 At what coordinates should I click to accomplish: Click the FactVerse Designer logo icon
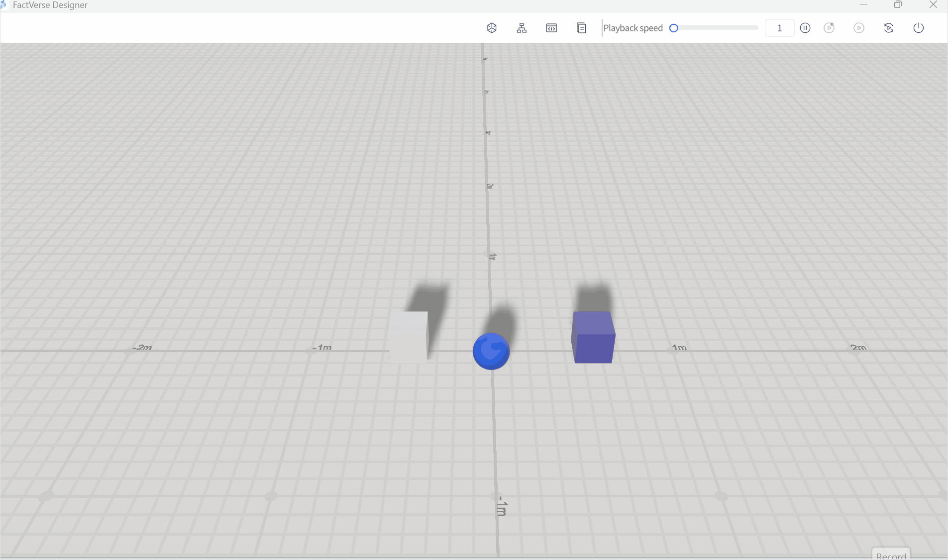pyautogui.click(x=4, y=5)
